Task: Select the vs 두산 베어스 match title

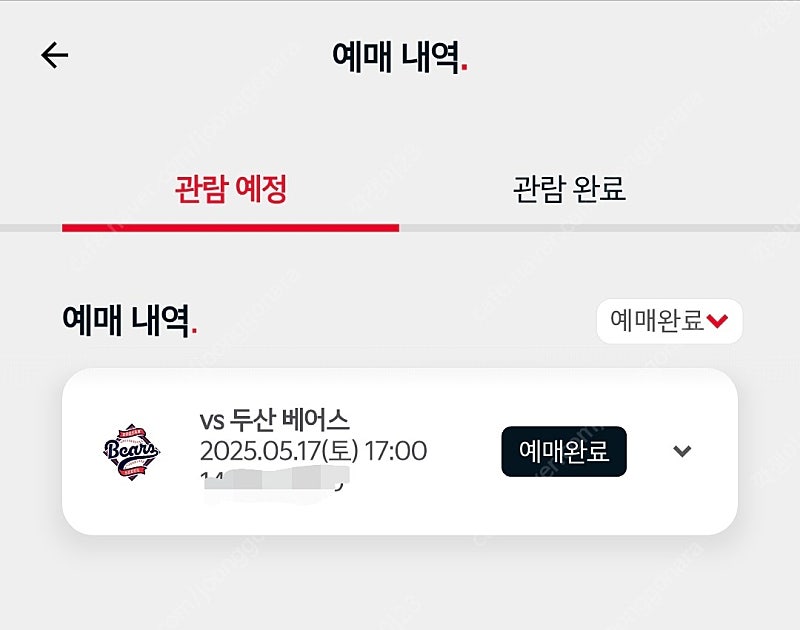Action: [274, 420]
